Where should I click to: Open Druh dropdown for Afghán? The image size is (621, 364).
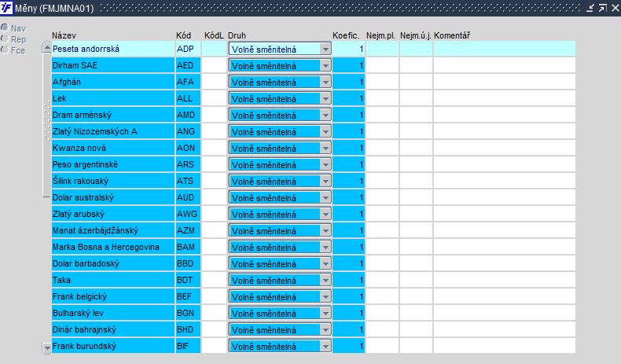pyautogui.click(x=325, y=83)
